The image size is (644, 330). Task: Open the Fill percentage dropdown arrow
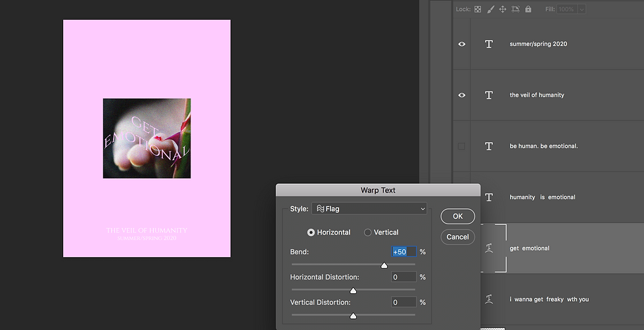coord(582,9)
